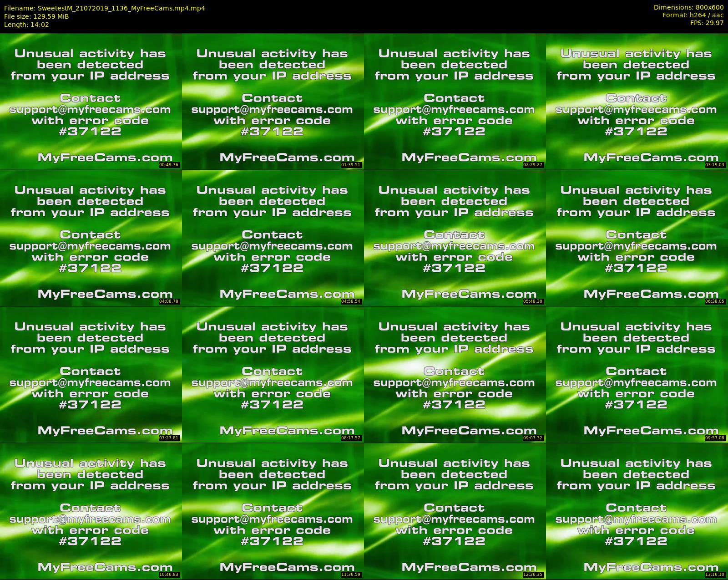Select the thumbnail frame stamped 07:27.81
The image size is (728, 580).
coord(91,374)
